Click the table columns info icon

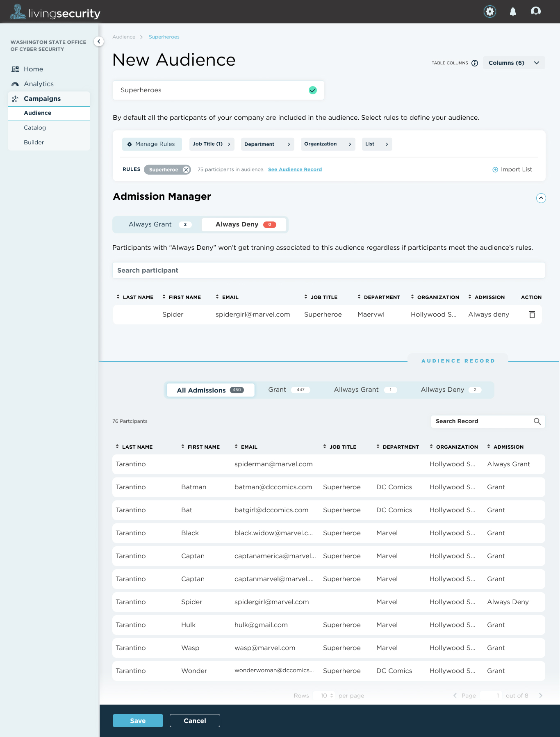[x=475, y=63]
